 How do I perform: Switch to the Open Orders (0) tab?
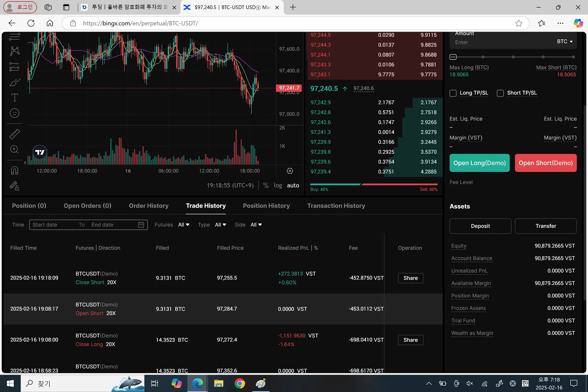pyautogui.click(x=87, y=206)
